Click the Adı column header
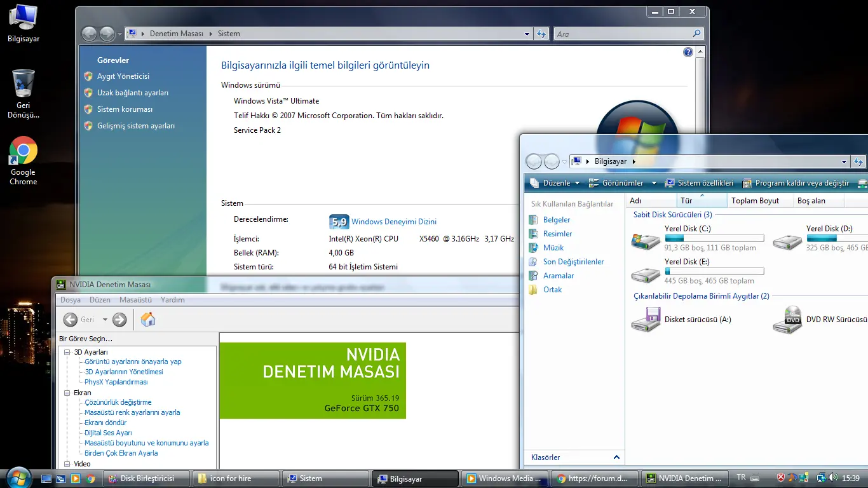The height and width of the screenshot is (488, 868). pos(650,201)
